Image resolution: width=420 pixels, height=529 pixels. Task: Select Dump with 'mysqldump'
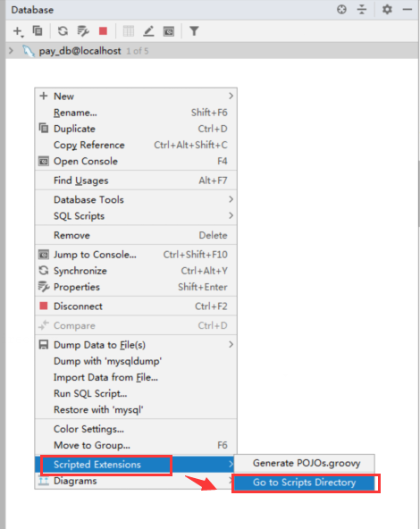click(x=136, y=361)
